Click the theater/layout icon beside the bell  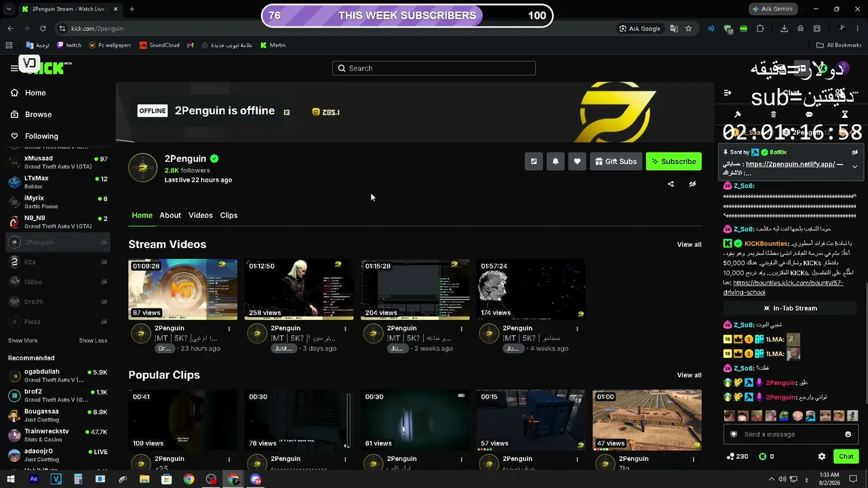coord(534,161)
